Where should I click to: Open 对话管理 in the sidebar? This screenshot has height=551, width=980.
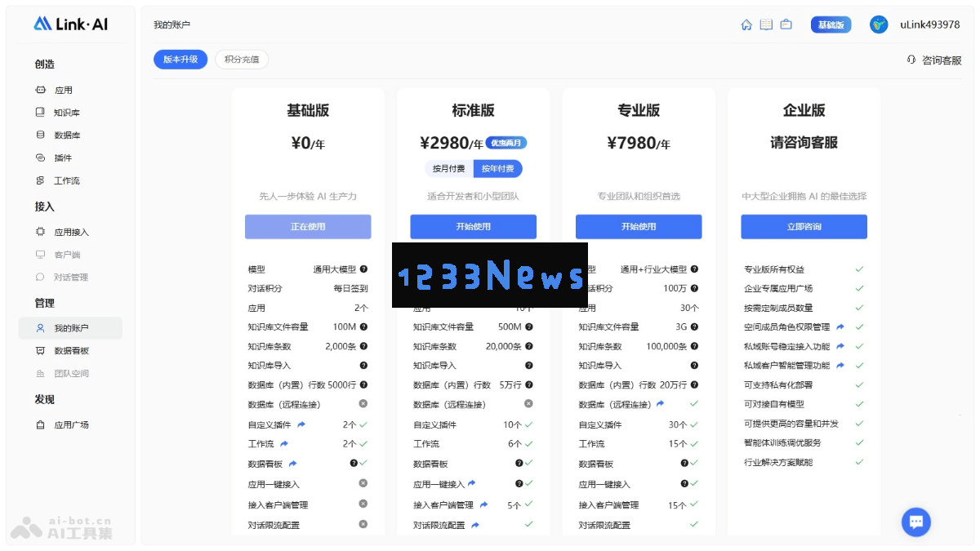point(69,278)
